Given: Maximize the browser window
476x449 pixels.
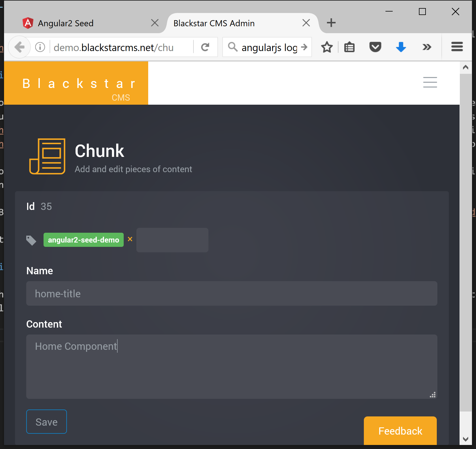Looking at the screenshot, I should coord(422,12).
